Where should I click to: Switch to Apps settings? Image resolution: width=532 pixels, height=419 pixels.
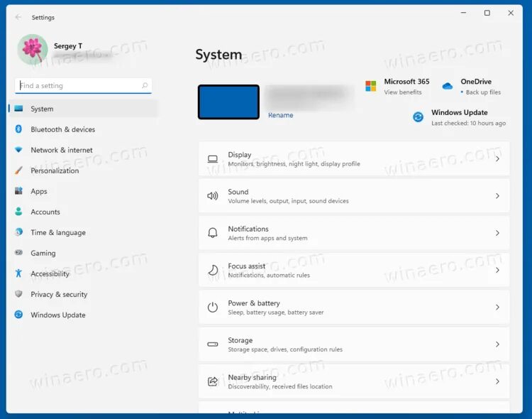(84, 191)
